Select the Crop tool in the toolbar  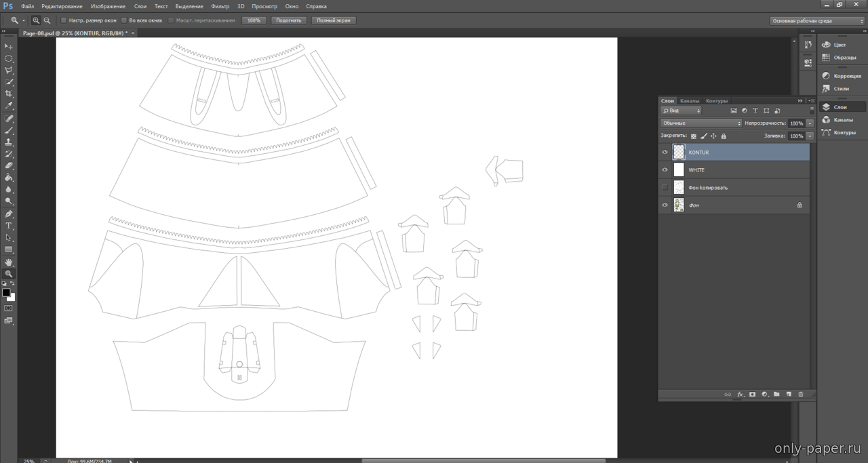click(x=9, y=94)
